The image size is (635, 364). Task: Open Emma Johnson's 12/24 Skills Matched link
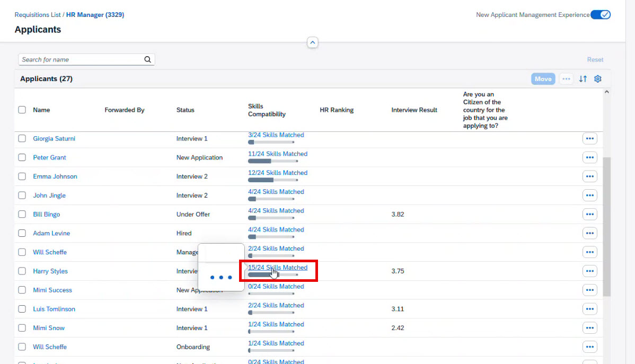pos(277,173)
